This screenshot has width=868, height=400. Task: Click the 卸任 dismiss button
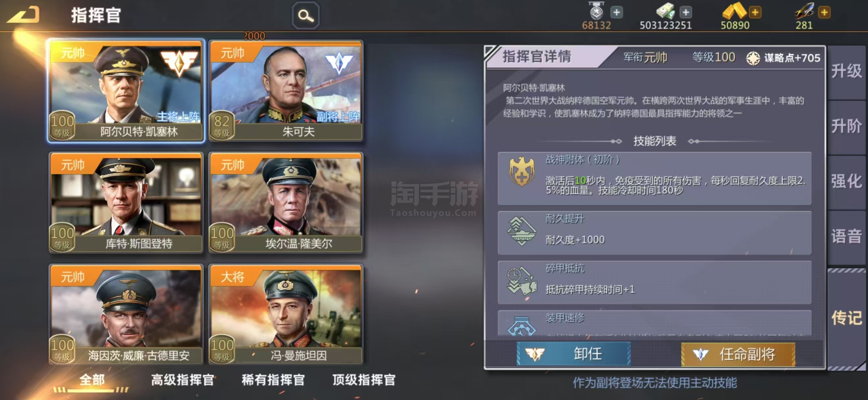[574, 354]
